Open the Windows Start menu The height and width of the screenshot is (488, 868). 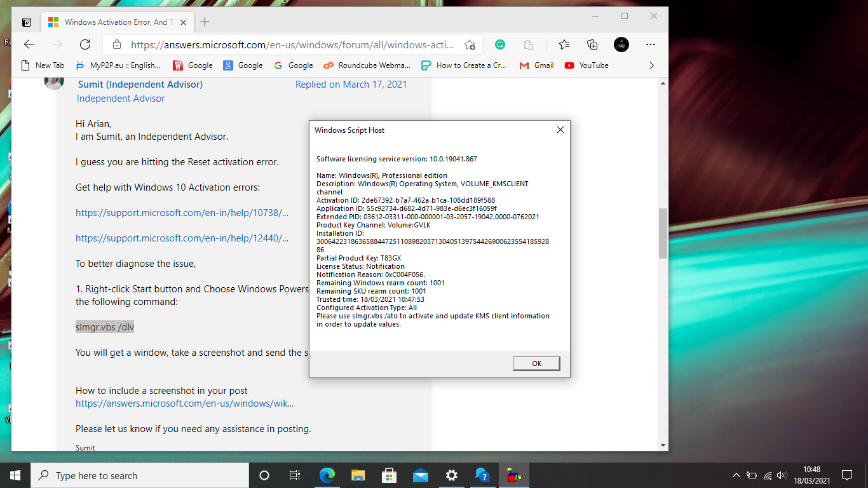tap(15, 475)
